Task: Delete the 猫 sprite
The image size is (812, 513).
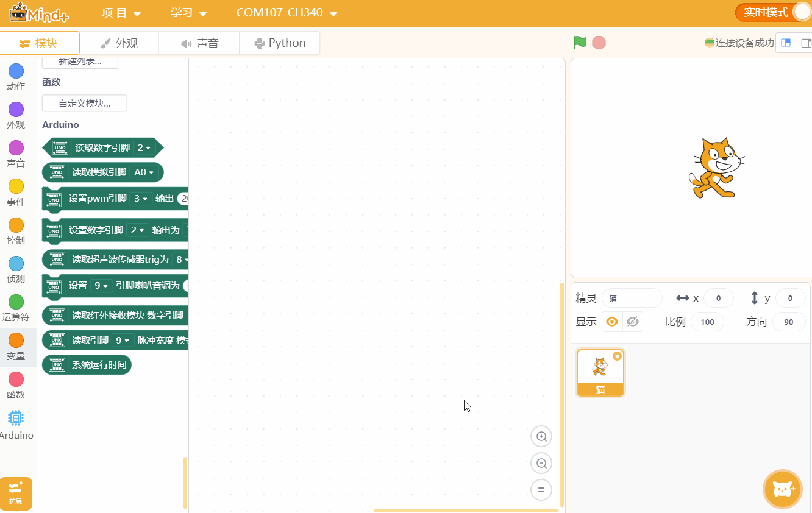Action: click(617, 356)
